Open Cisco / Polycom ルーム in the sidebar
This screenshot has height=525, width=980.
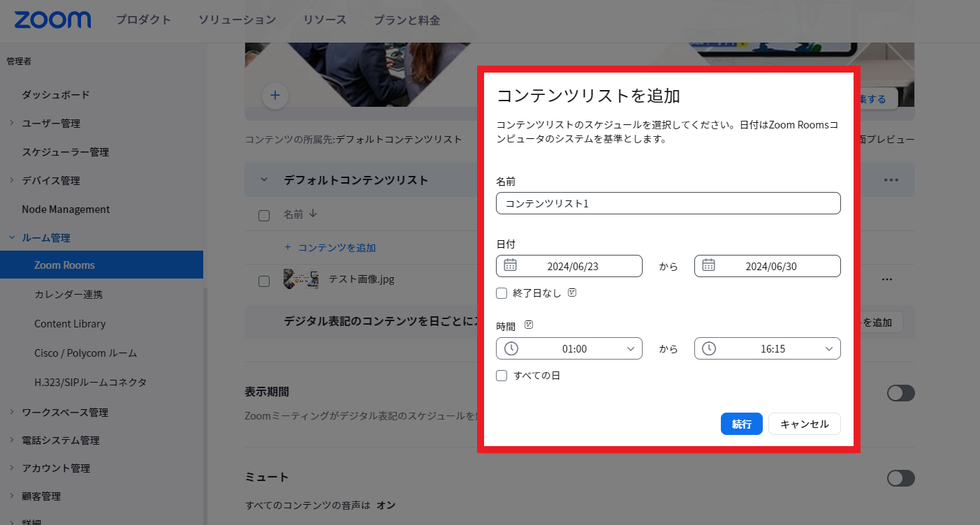pos(86,353)
